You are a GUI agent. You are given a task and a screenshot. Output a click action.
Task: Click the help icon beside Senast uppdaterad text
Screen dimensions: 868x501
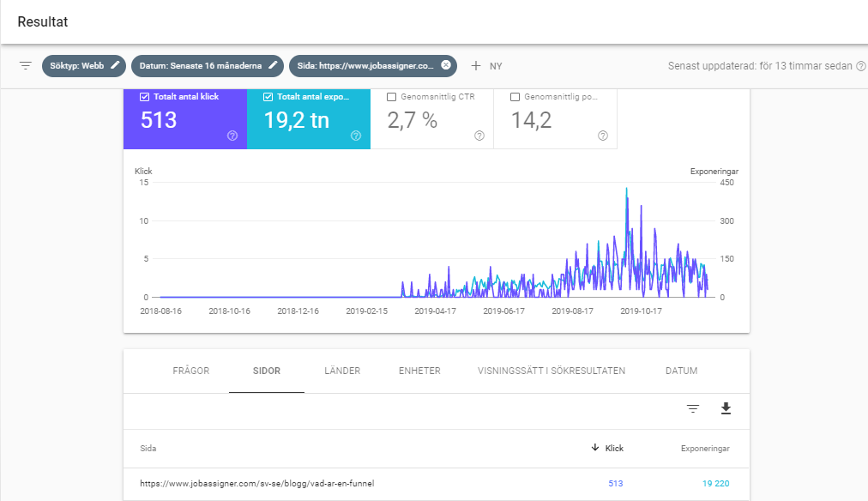[x=862, y=65]
